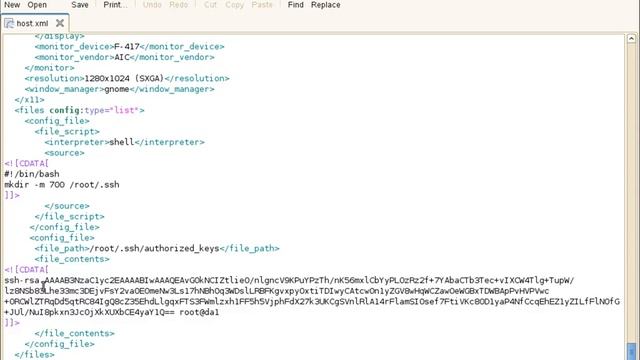Open the Find tool
Viewport: 640px width, 360px height.
tap(296, 5)
